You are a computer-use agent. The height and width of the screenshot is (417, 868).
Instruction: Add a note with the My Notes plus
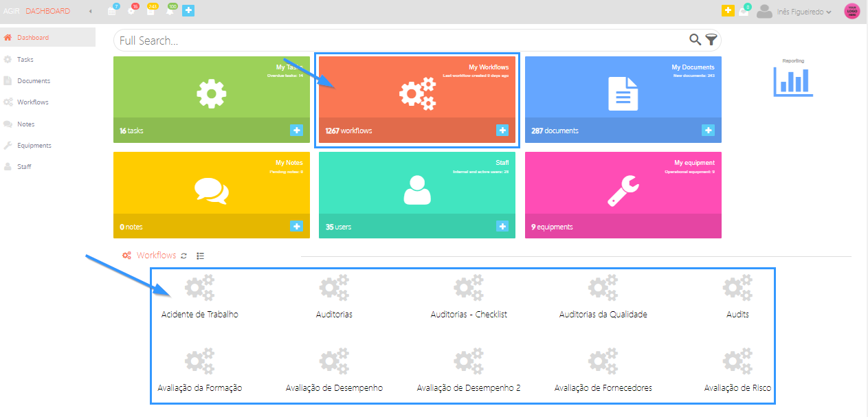pos(296,226)
